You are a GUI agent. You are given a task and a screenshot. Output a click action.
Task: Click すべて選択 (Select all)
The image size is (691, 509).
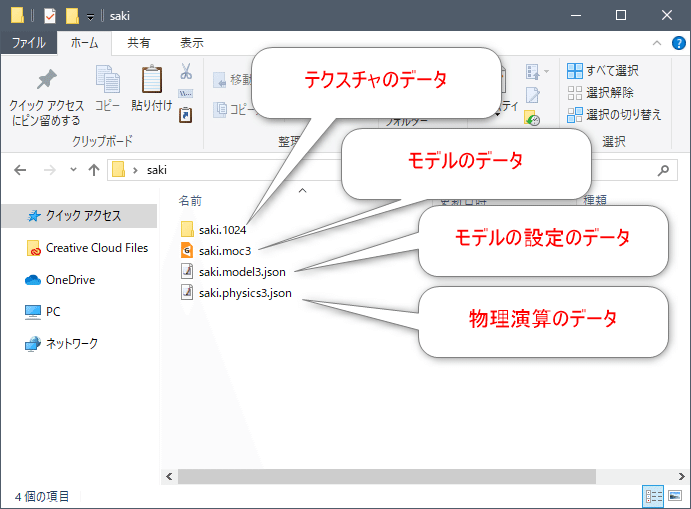pyautogui.click(x=603, y=71)
